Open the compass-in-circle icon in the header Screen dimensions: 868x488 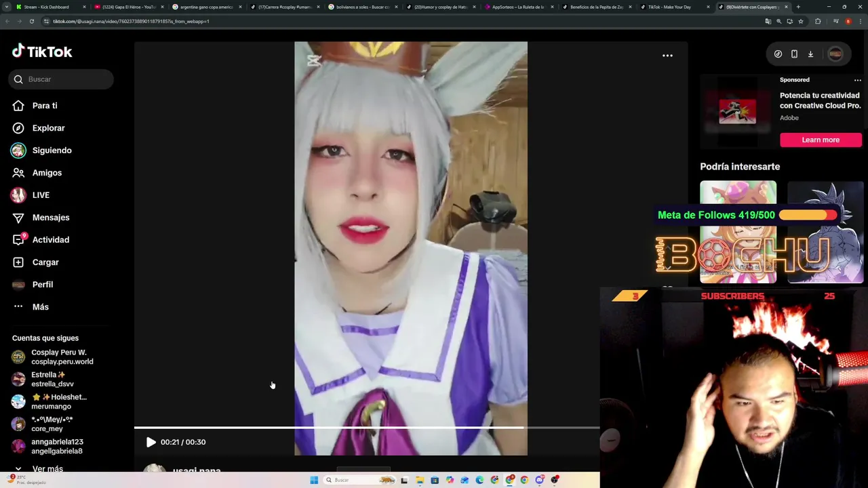[x=778, y=54]
